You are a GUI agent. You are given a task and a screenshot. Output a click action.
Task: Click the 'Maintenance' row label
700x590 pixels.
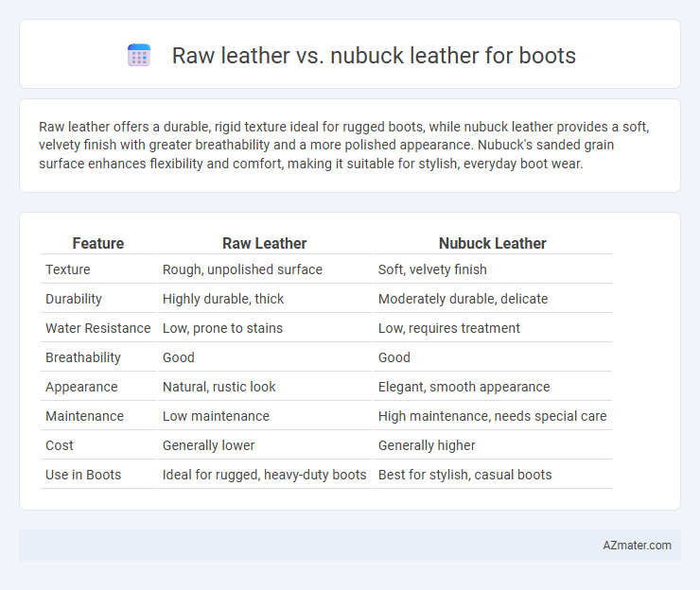tap(84, 416)
